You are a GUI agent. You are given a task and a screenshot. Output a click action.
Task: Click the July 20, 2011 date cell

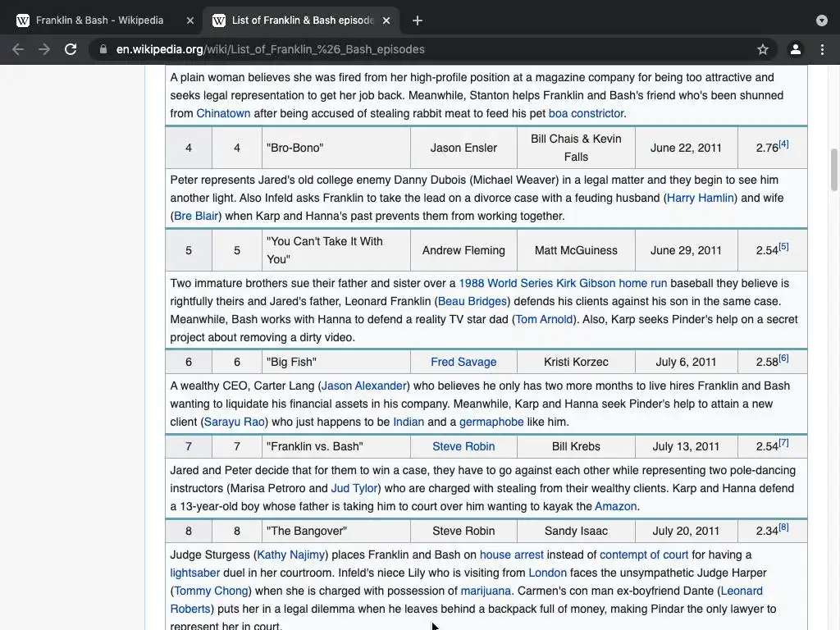pyautogui.click(x=687, y=532)
